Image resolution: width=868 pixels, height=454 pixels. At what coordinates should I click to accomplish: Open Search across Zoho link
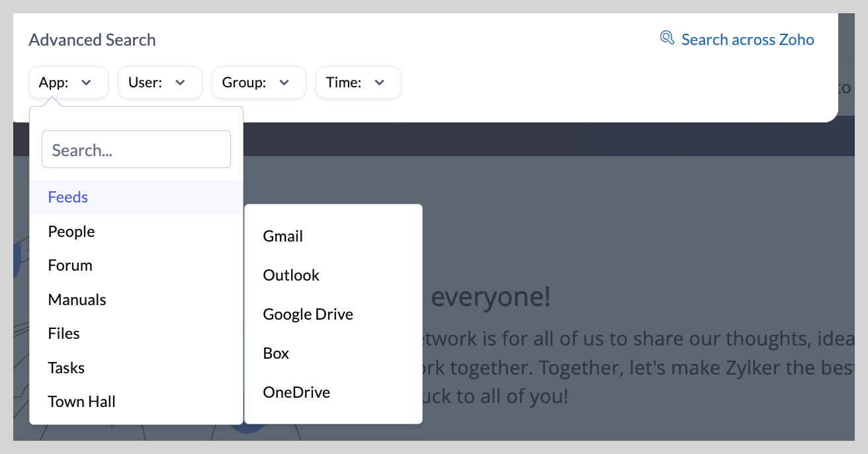point(747,40)
